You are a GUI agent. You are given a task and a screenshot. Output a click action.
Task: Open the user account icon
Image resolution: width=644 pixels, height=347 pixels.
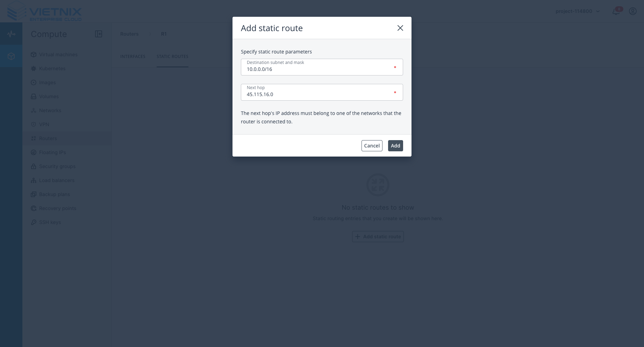(x=632, y=11)
